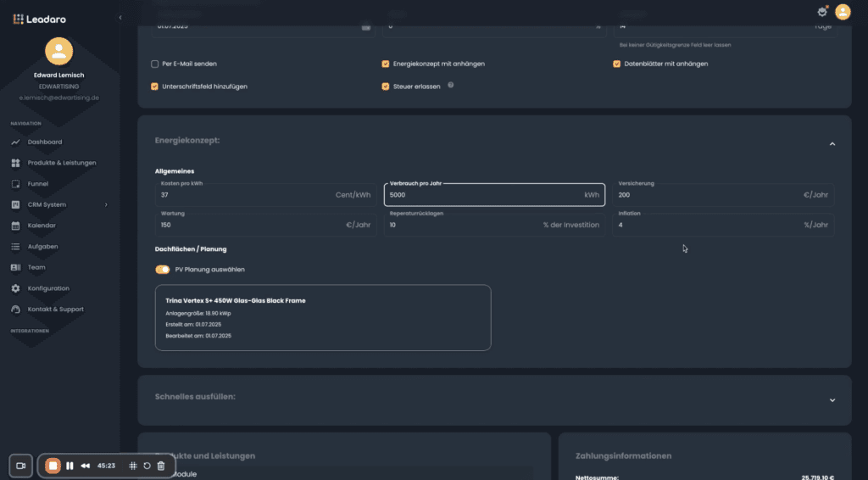Toggle the camera in the recorder
868x480 pixels.
[x=21, y=466]
